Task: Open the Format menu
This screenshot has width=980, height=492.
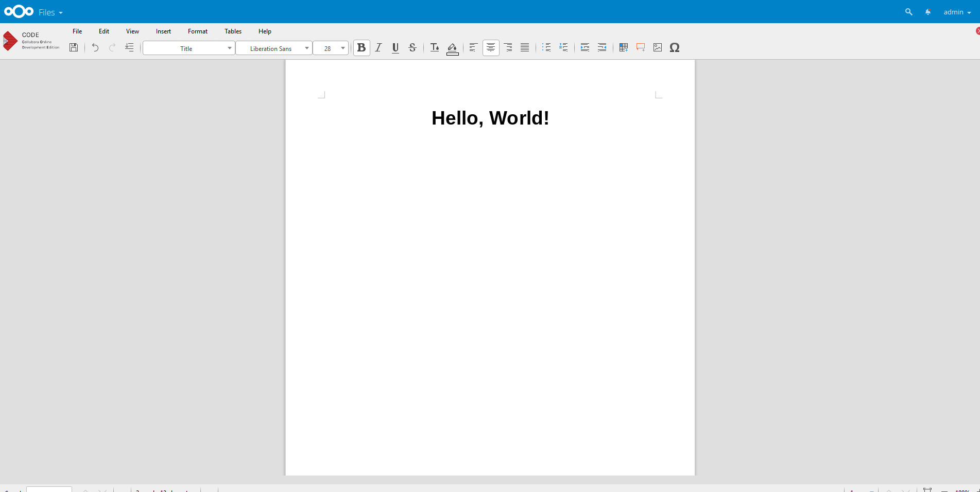Action: (x=198, y=31)
